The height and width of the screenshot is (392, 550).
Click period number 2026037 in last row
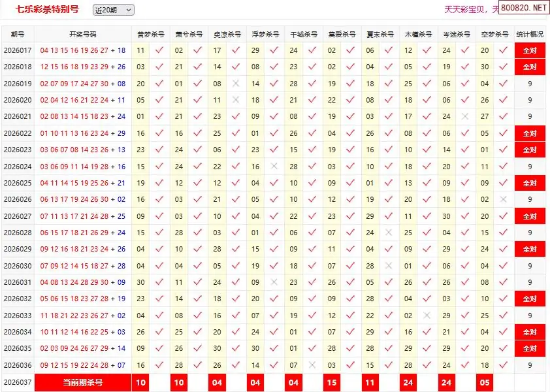(x=18, y=383)
